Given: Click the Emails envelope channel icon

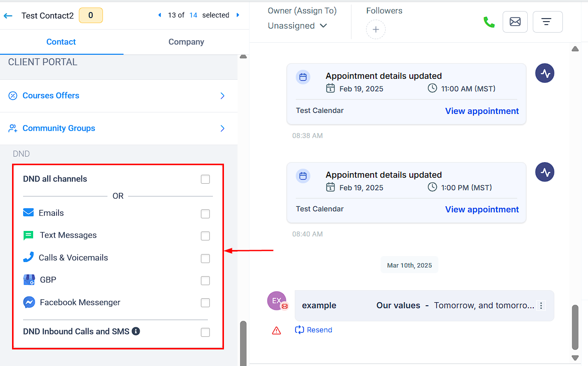Looking at the screenshot, I should click(29, 213).
